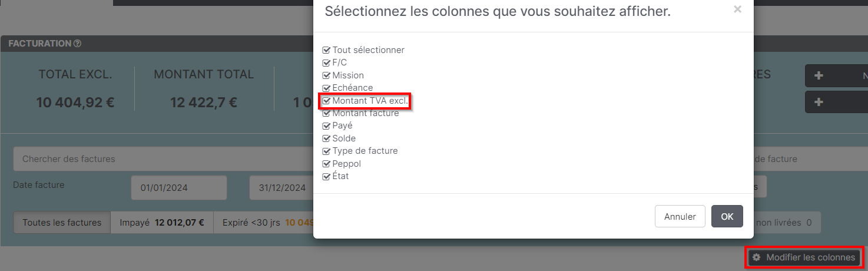The width and height of the screenshot is (868, 271).
Task: Toggle the Montant facture checkbox
Action: (x=326, y=113)
